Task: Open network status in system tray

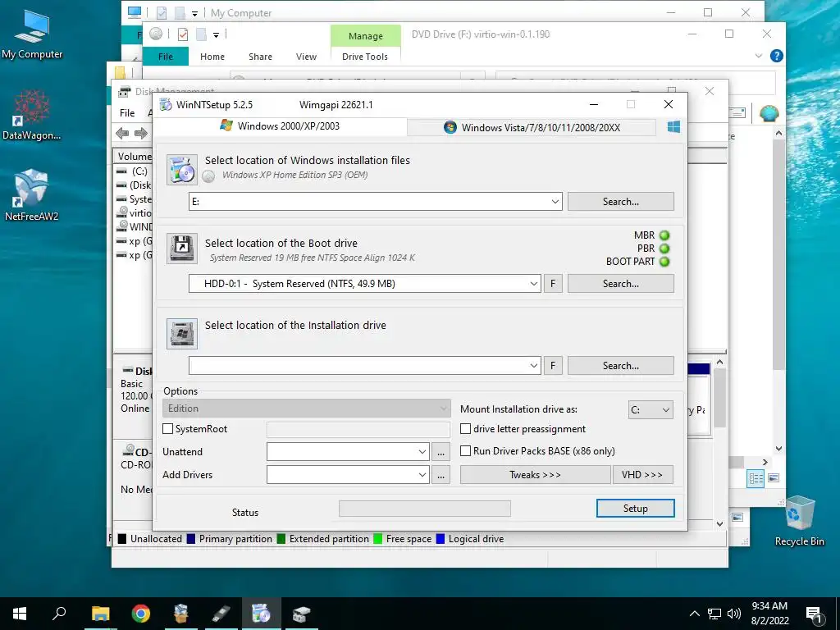Action: point(714,614)
